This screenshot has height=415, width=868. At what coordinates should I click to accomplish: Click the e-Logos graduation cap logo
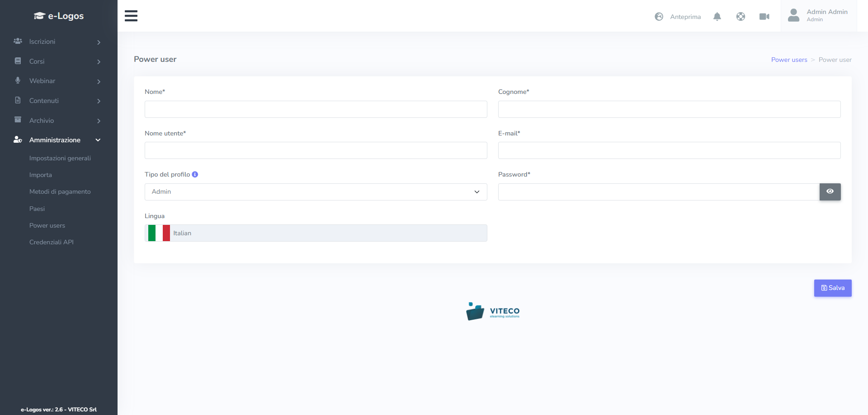point(40,16)
